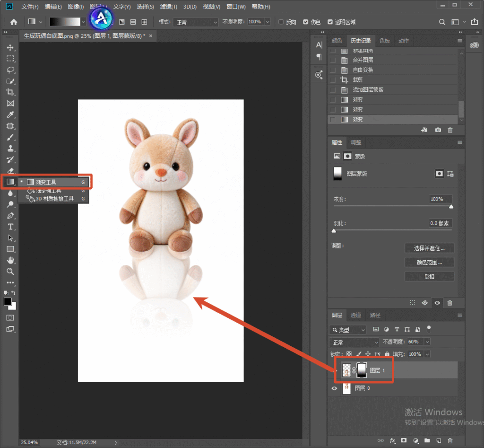
Task: Select the Hand tool
Action: [10, 260]
